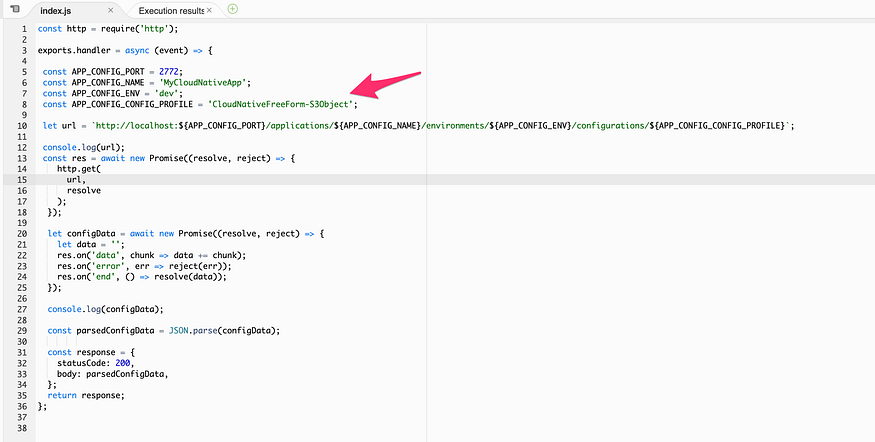This screenshot has width=875, height=442.
Task: Click console.log(configData) on line 27
Action: 105,309
